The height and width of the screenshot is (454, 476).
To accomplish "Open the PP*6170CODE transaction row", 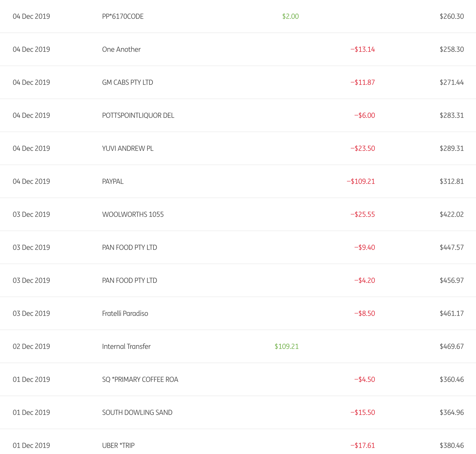I will [x=123, y=17].
